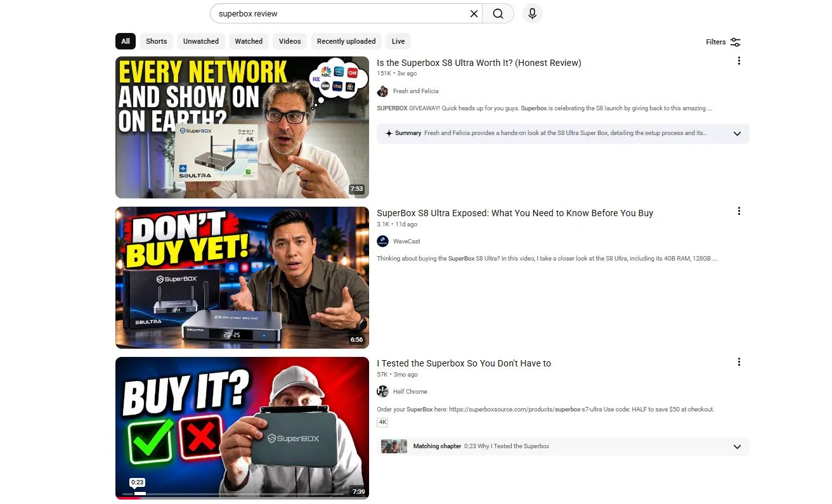Select the Unwatched filter chip
This screenshot has height=504, width=832.
[x=201, y=41]
